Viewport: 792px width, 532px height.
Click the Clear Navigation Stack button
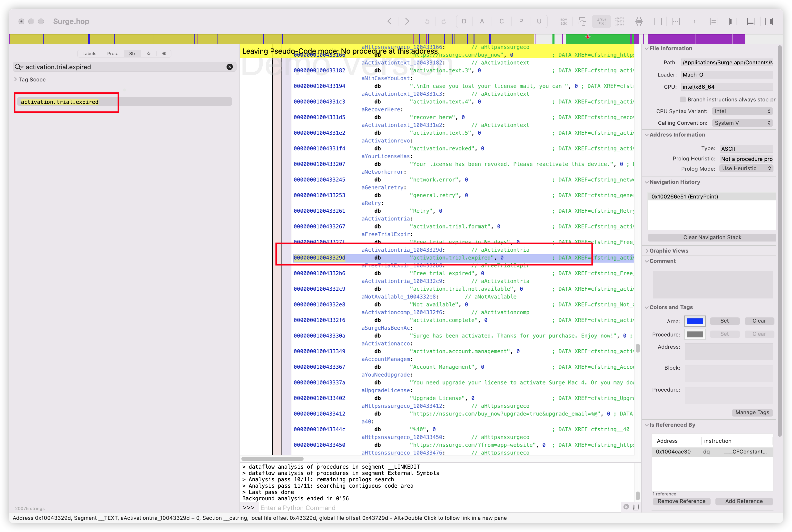pyautogui.click(x=712, y=237)
